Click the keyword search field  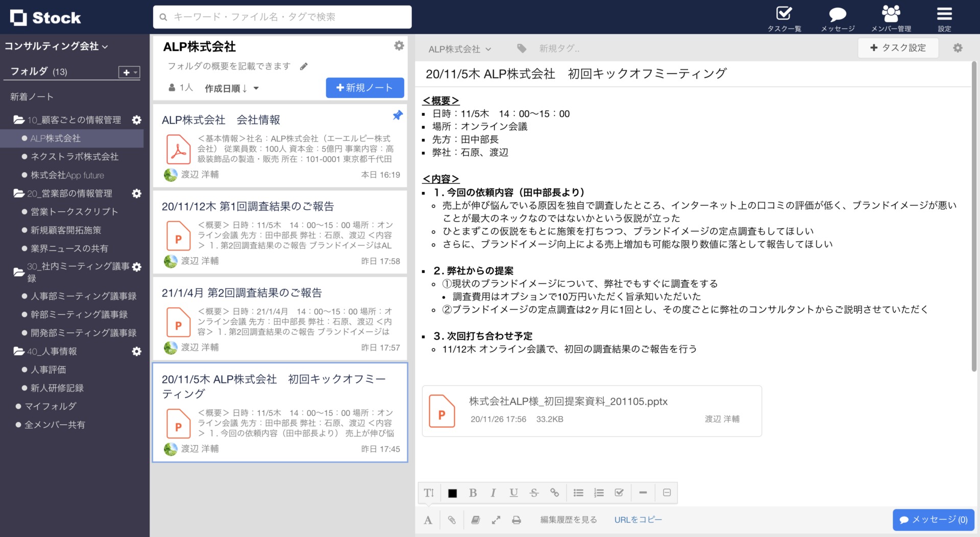pyautogui.click(x=282, y=17)
